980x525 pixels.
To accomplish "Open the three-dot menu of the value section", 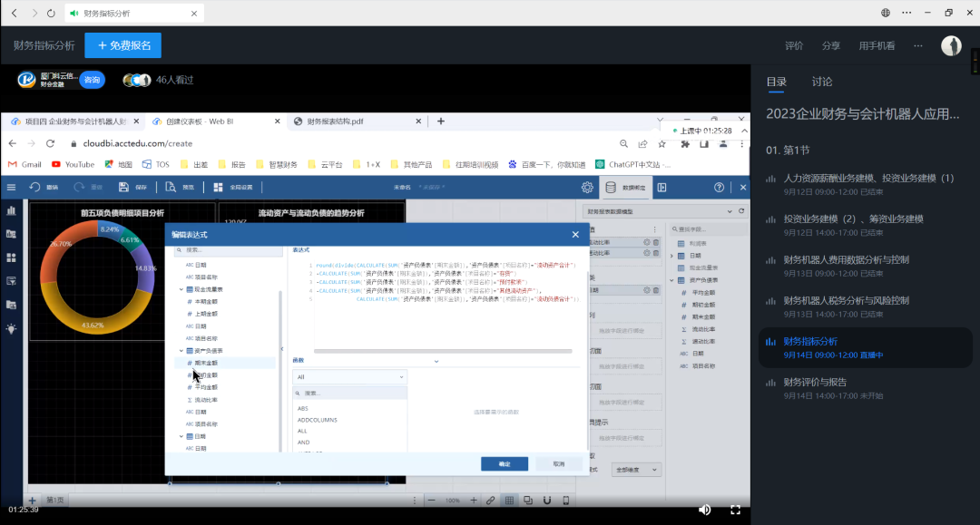I will [655, 229].
